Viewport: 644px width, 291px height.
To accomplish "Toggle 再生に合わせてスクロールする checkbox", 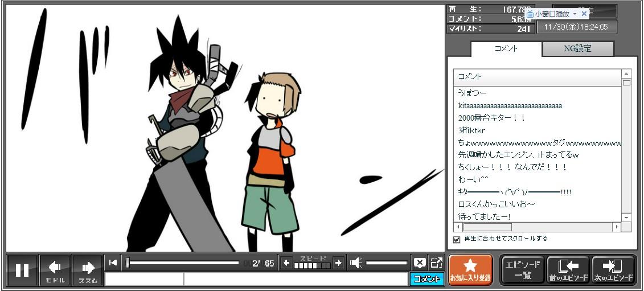I will tap(457, 239).
